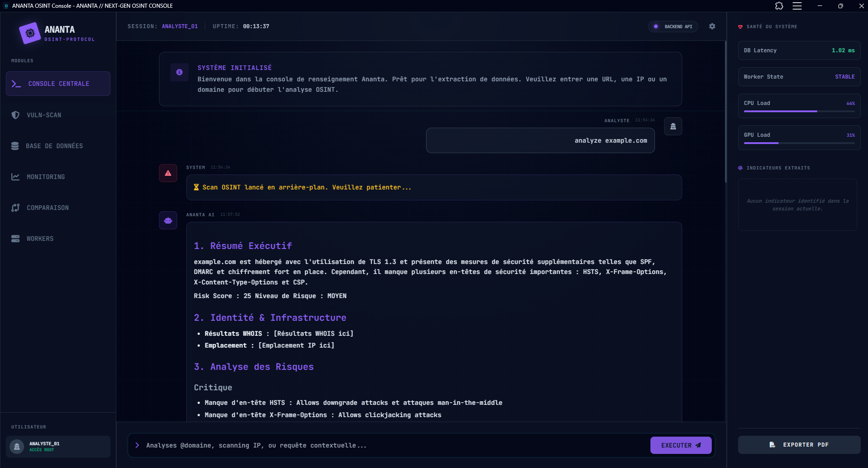
Task: Click the chart line icon beside Monitoring
Action: click(15, 177)
